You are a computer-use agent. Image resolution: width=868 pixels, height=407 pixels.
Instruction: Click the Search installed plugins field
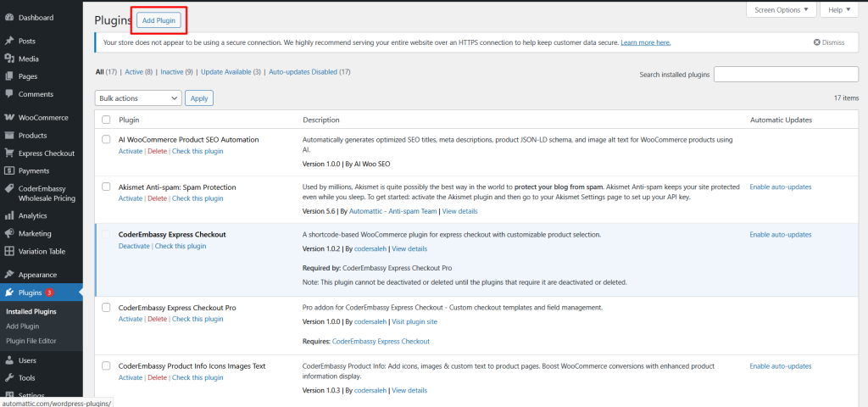(x=786, y=75)
